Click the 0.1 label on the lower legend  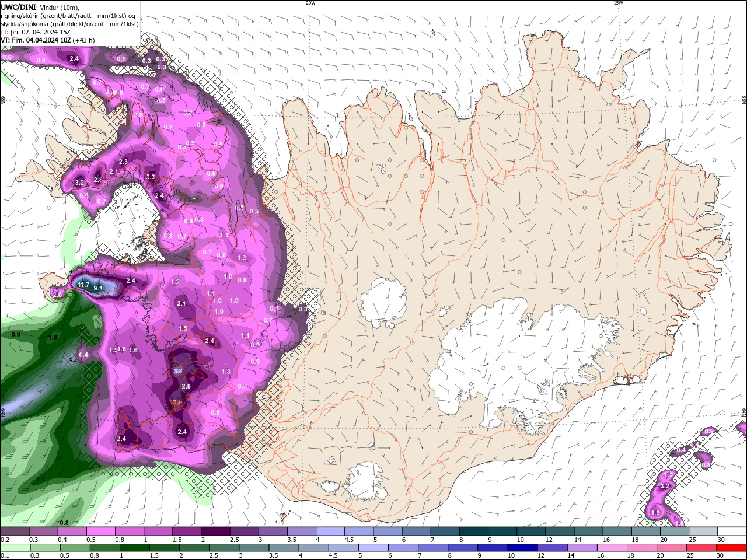pyautogui.click(x=5, y=556)
